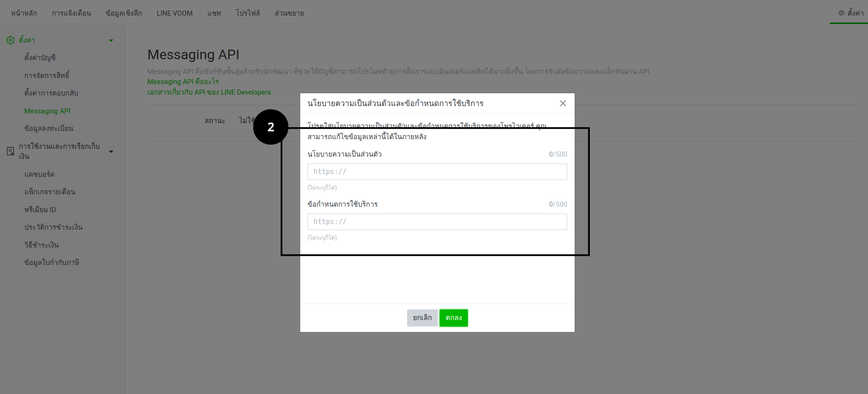Open แพ็กเกจรายเดือน in sidebar
The height and width of the screenshot is (394, 868).
50,192
